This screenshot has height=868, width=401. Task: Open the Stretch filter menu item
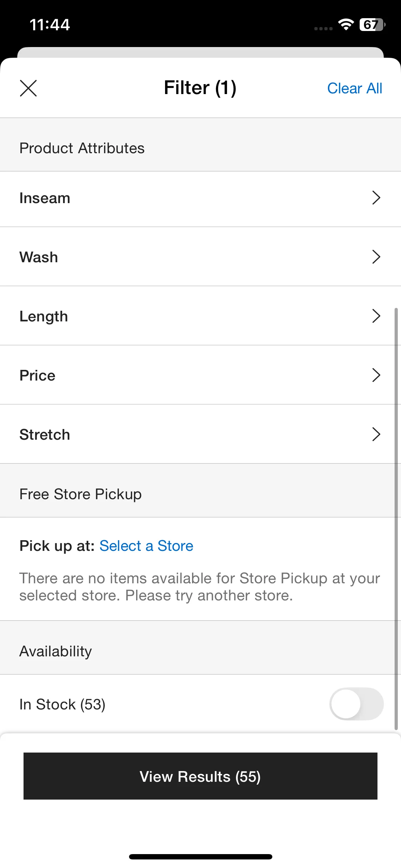pos(200,434)
